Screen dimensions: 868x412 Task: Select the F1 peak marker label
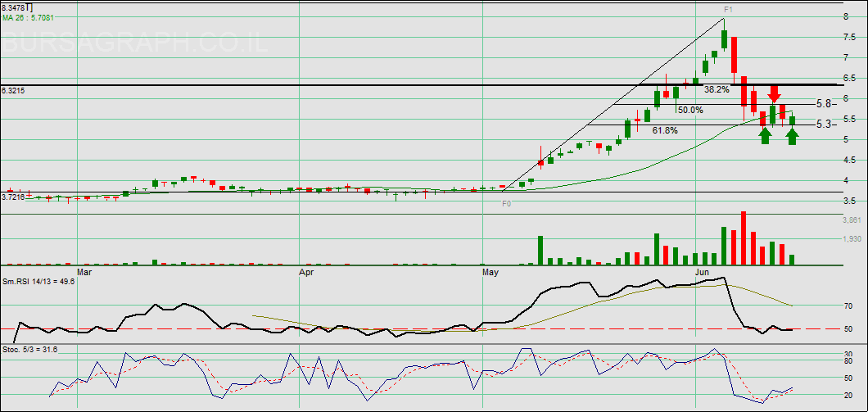pos(727,9)
